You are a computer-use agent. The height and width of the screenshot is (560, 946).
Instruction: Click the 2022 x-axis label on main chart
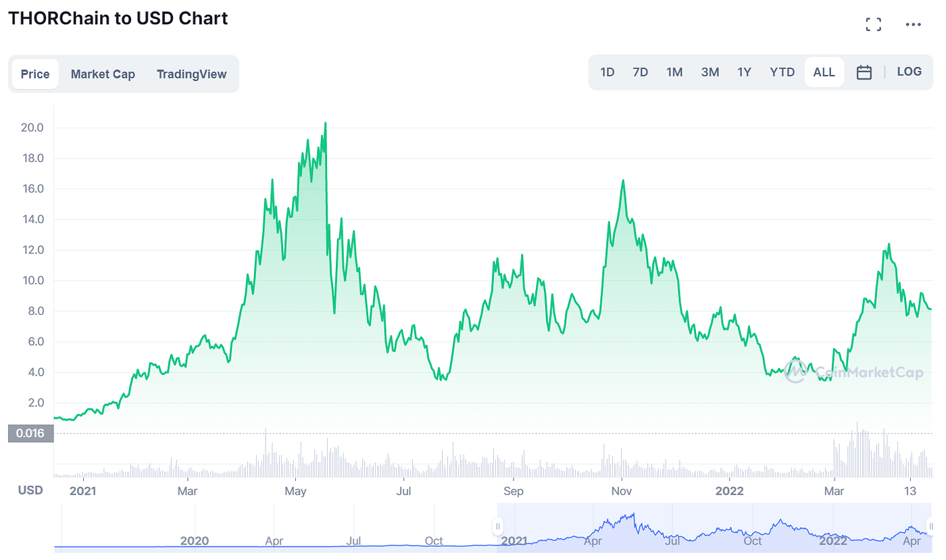pos(730,490)
